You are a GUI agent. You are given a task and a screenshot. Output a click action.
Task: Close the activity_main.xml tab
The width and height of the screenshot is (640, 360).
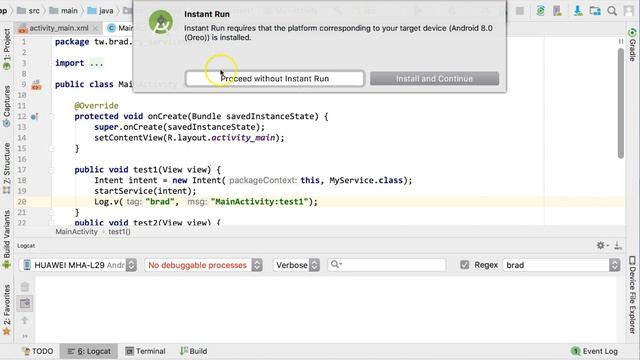point(95,28)
